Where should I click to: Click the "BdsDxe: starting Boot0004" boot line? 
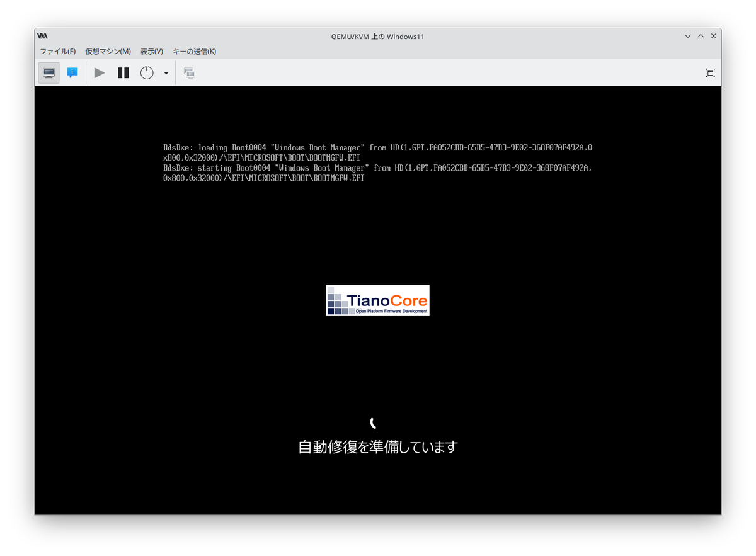click(377, 173)
